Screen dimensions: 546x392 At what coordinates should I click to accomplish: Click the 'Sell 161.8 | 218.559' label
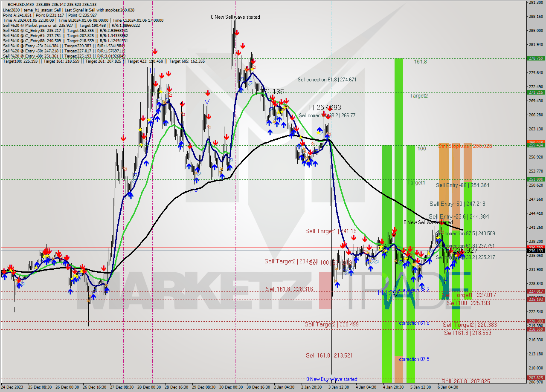pos(468,333)
